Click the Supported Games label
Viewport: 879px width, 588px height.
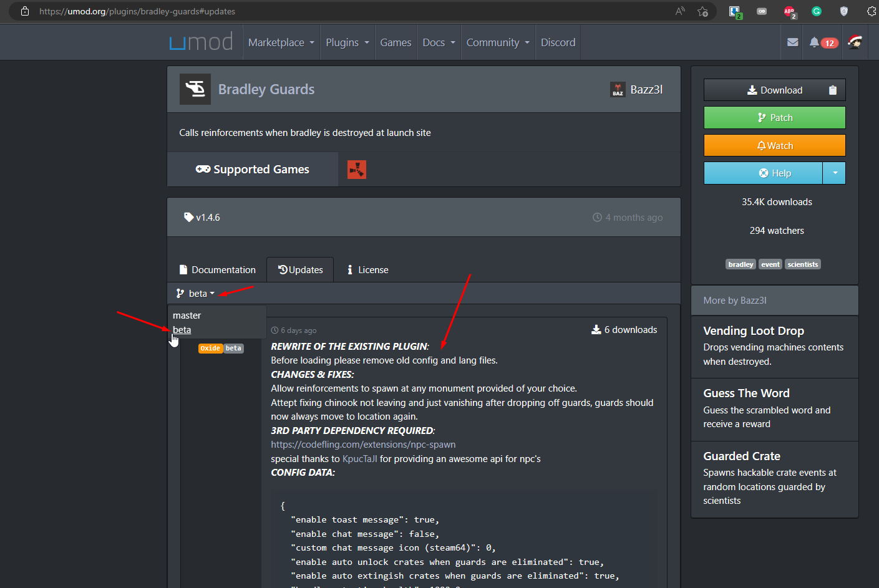click(x=253, y=170)
